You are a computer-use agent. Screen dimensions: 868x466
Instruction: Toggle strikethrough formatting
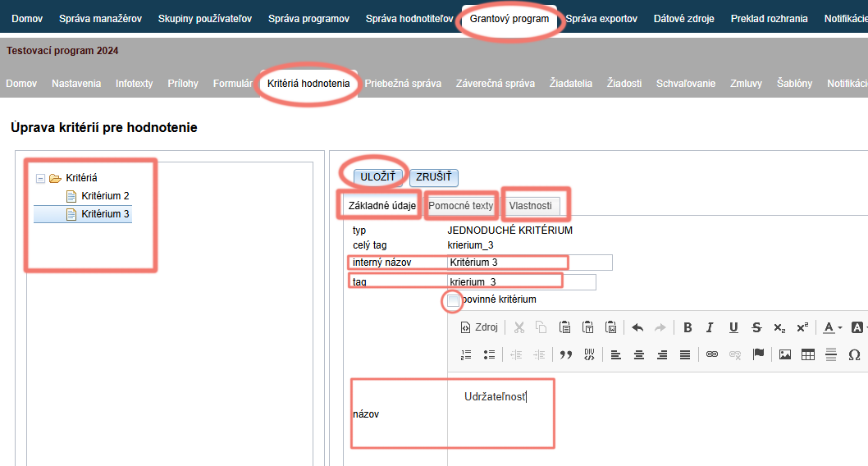click(756, 327)
